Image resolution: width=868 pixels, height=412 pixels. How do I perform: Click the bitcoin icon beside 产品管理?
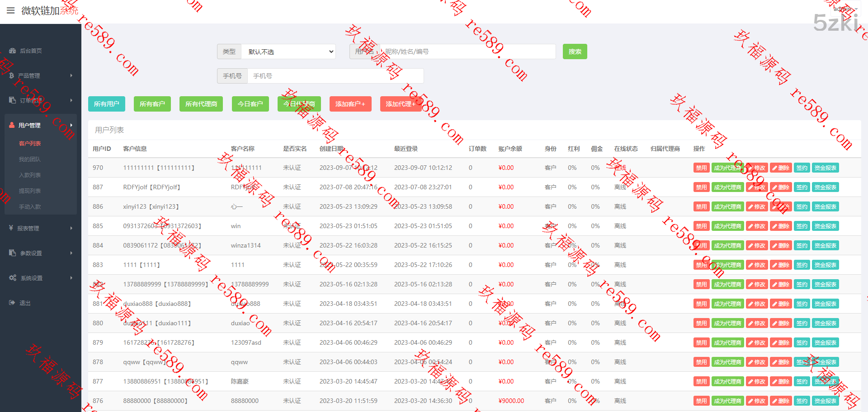pyautogui.click(x=12, y=76)
